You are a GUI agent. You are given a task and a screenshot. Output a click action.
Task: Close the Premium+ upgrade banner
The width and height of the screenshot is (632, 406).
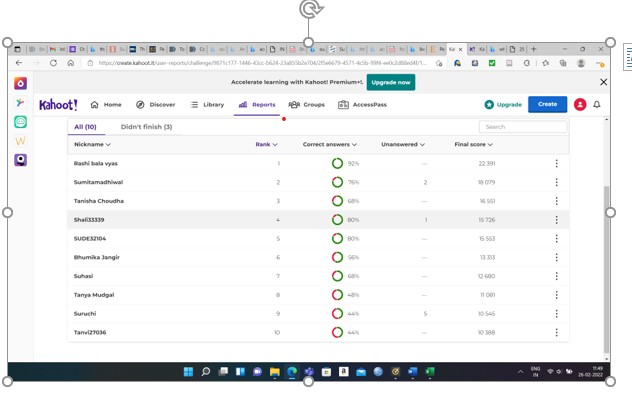[603, 82]
